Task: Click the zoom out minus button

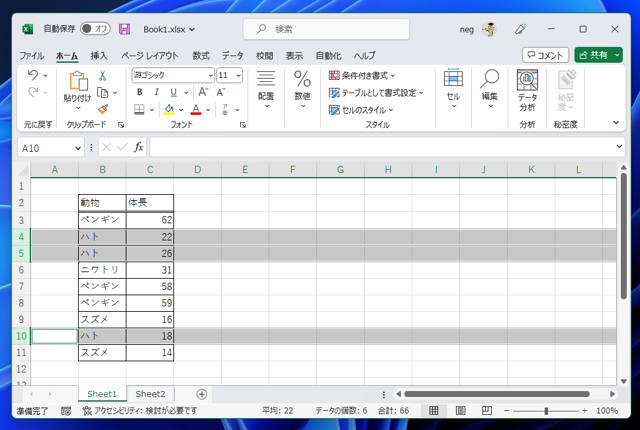Action: coord(507,410)
